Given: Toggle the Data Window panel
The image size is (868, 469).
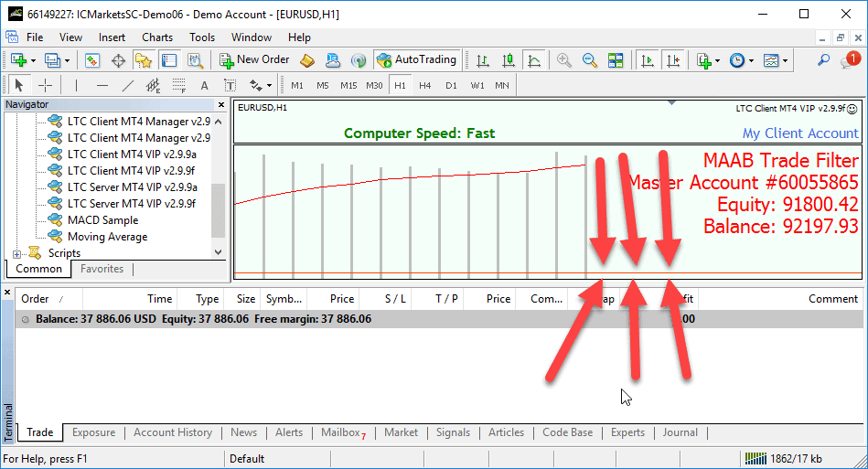Looking at the screenshot, I should [119, 60].
